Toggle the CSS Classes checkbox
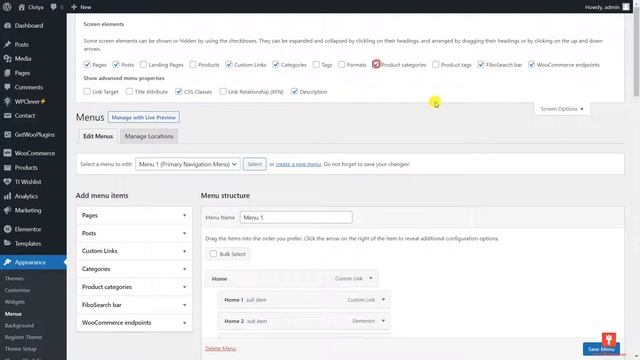 [x=178, y=91]
